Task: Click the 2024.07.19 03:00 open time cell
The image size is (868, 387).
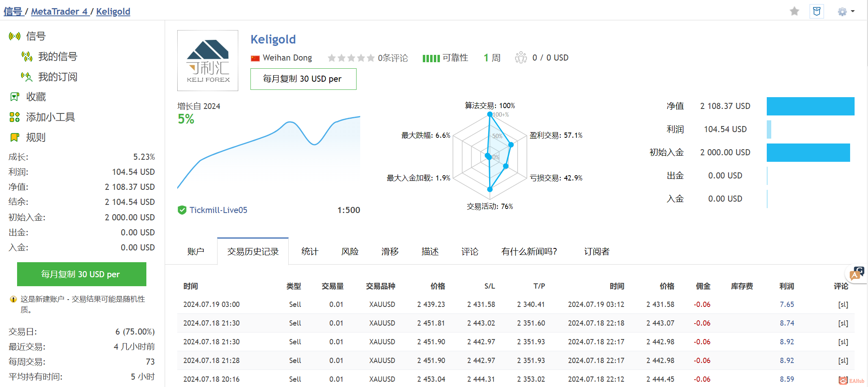Action: pyautogui.click(x=211, y=304)
